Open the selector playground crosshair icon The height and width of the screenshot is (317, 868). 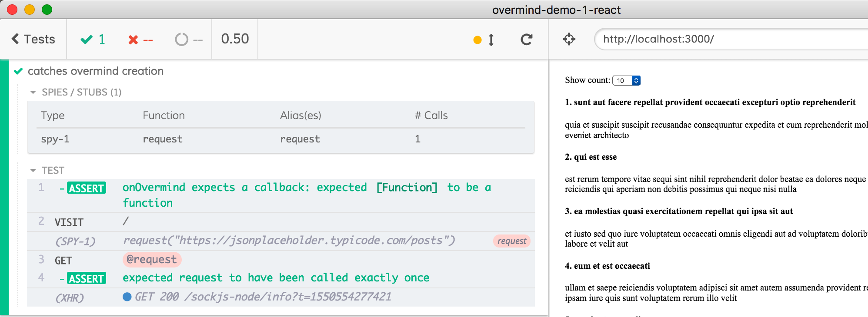click(569, 39)
